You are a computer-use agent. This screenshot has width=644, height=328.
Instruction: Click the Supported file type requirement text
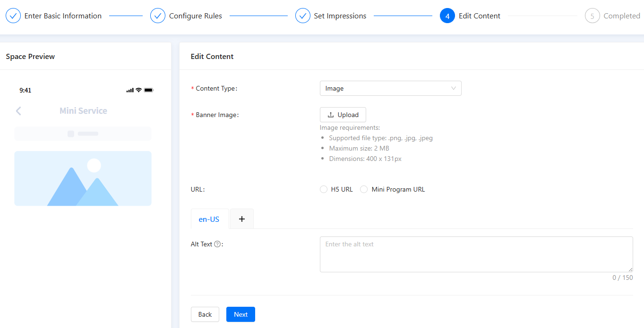[381, 138]
